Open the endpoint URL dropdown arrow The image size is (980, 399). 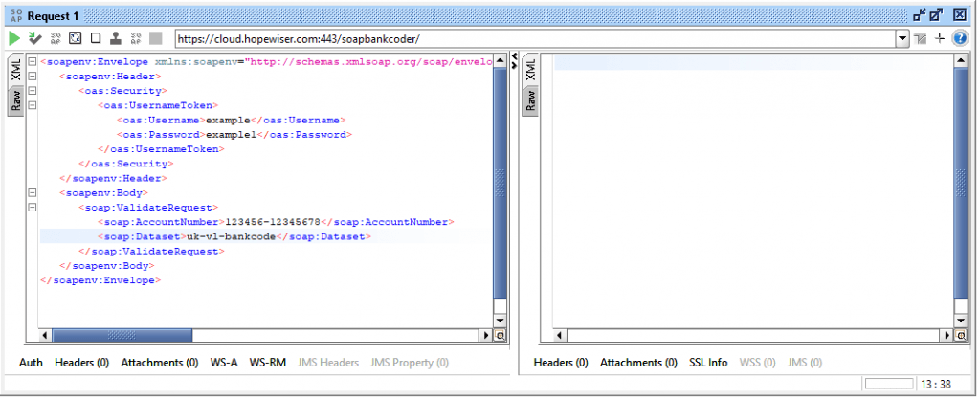coord(902,38)
